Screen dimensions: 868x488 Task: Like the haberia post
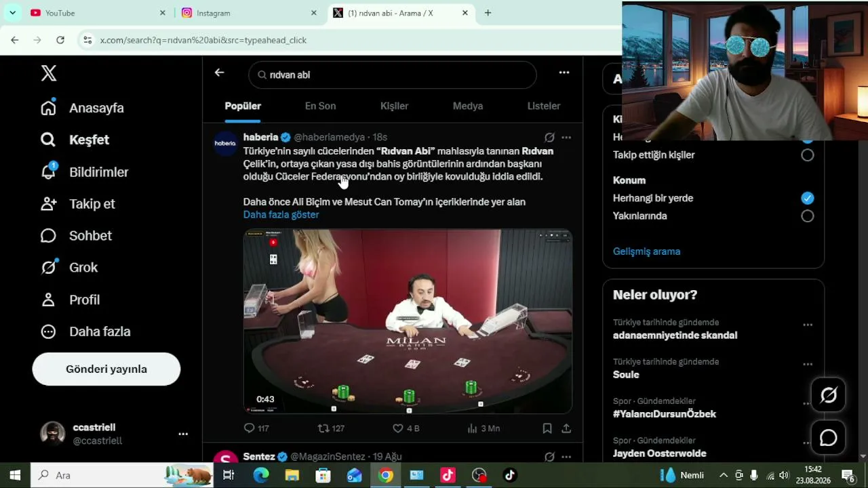pos(398,428)
